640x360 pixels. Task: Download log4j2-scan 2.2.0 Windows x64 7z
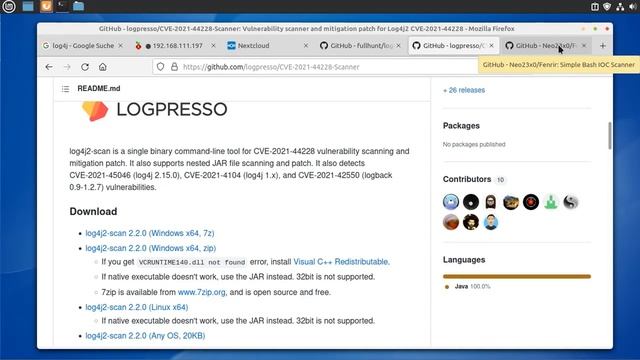tap(150, 233)
